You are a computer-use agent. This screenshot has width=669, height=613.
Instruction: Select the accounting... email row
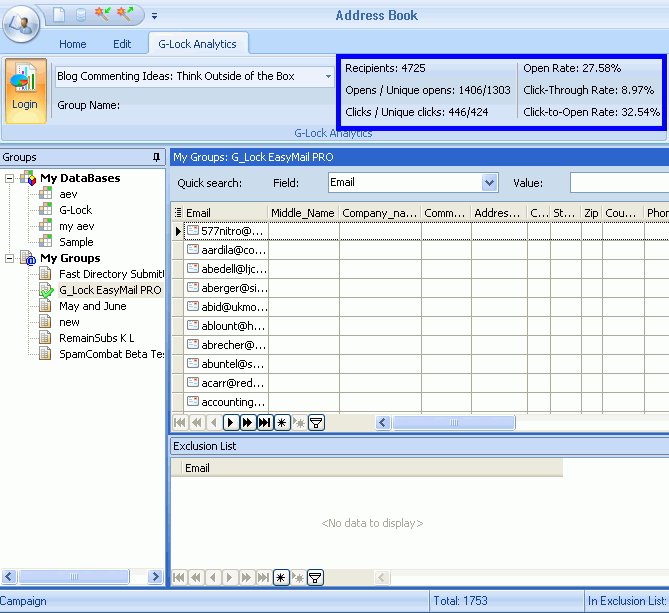pos(227,402)
